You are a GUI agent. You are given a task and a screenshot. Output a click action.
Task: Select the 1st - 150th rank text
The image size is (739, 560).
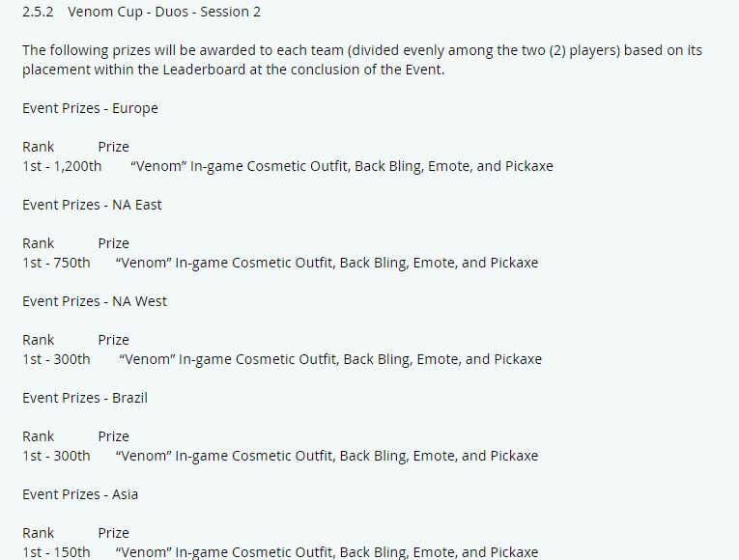56,552
